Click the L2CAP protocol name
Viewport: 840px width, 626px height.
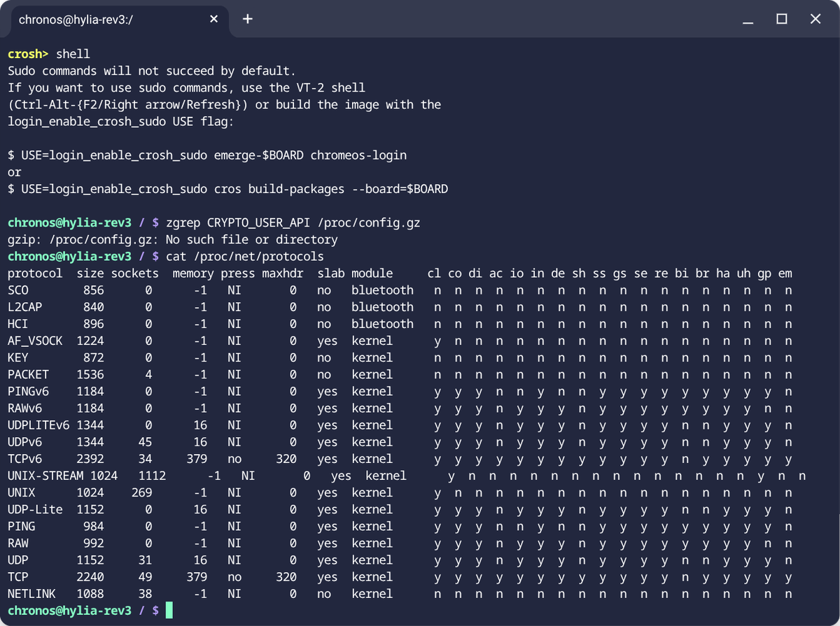tap(25, 307)
